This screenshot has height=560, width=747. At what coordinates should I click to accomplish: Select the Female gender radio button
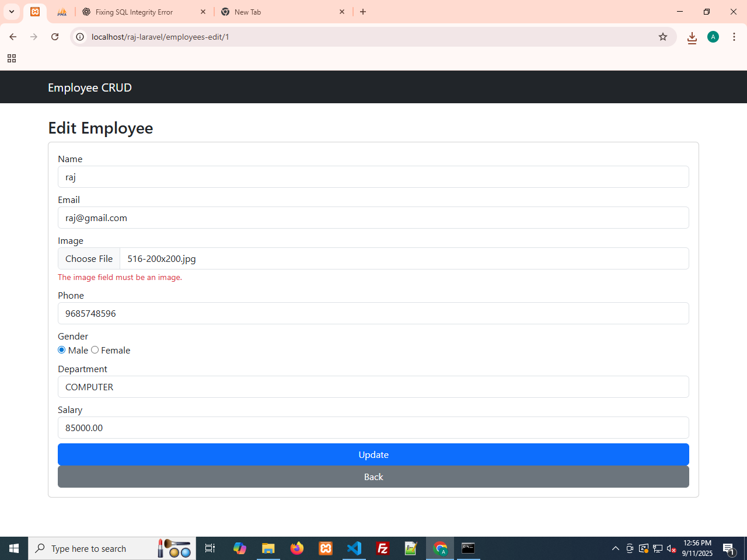click(95, 350)
